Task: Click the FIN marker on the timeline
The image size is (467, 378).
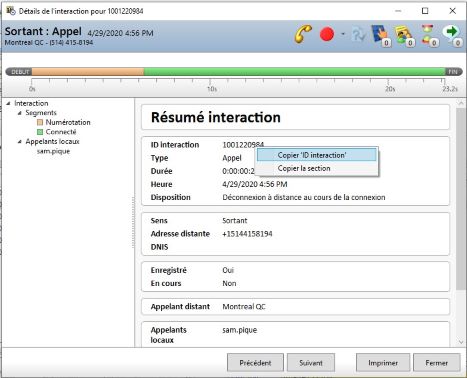Action: pos(453,72)
